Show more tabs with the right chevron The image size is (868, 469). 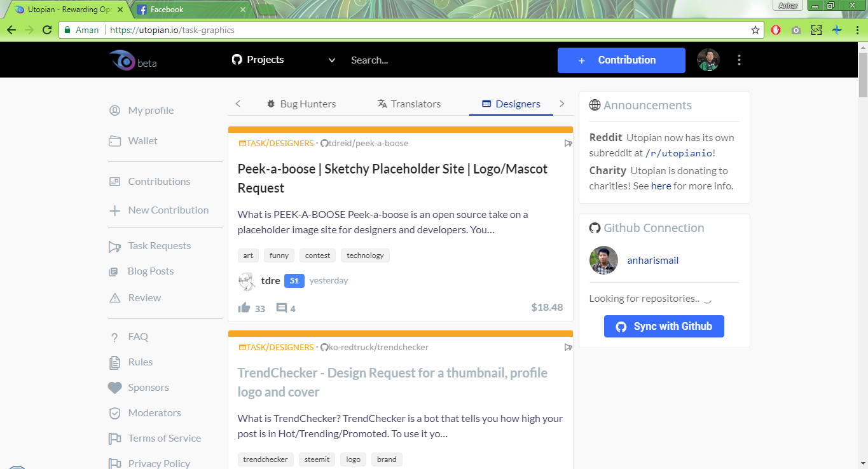(561, 104)
